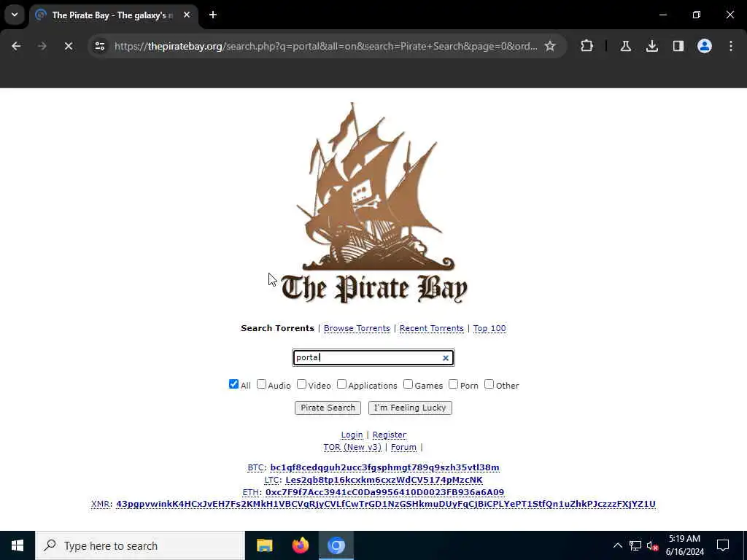This screenshot has height=560, width=747.
Task: Show hidden system tray icons
Action: [617, 545]
